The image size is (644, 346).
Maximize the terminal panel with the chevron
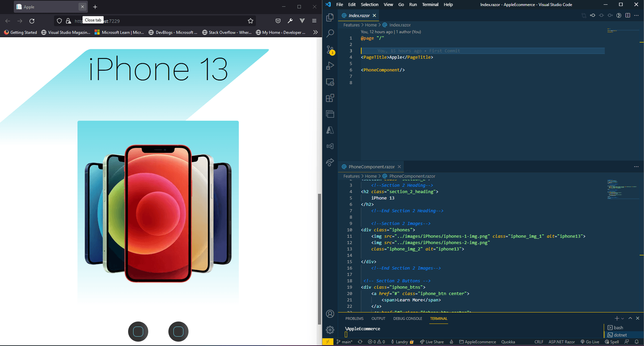[630, 319]
